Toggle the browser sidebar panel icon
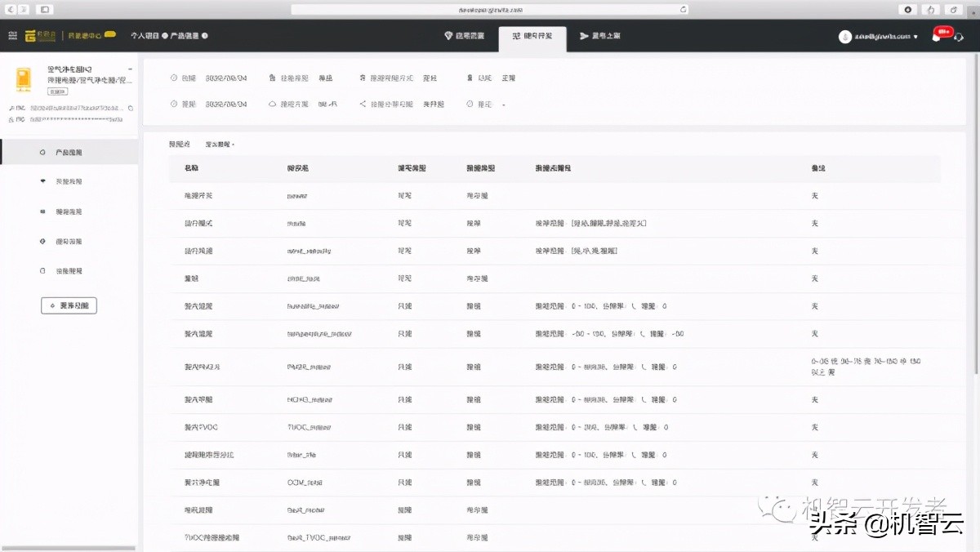 [x=44, y=9]
